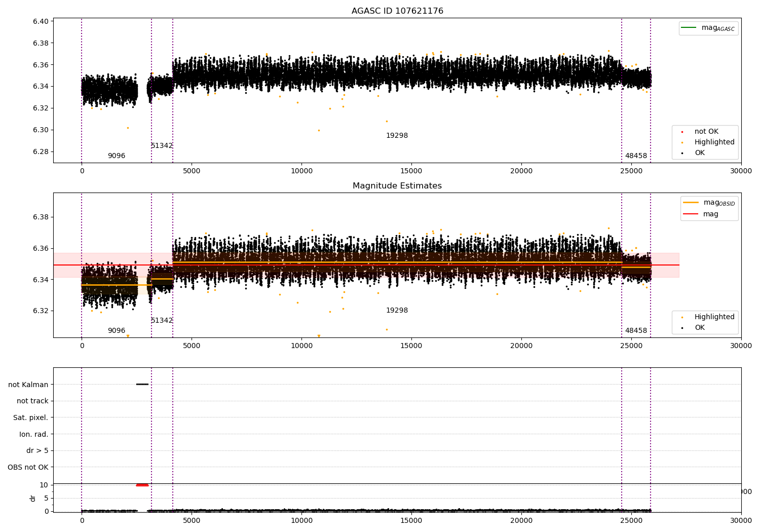Click obsid label 19298 in top plot

(397, 136)
